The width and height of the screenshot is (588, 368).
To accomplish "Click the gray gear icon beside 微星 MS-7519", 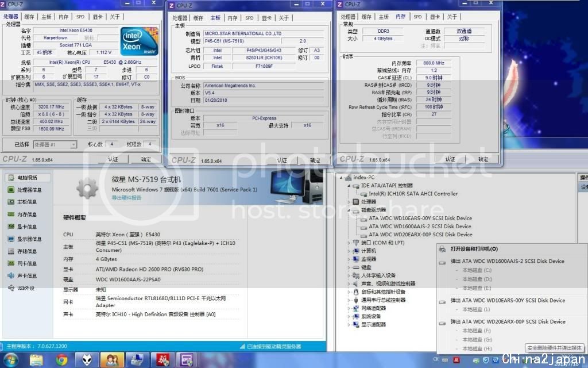I will (x=87, y=188).
